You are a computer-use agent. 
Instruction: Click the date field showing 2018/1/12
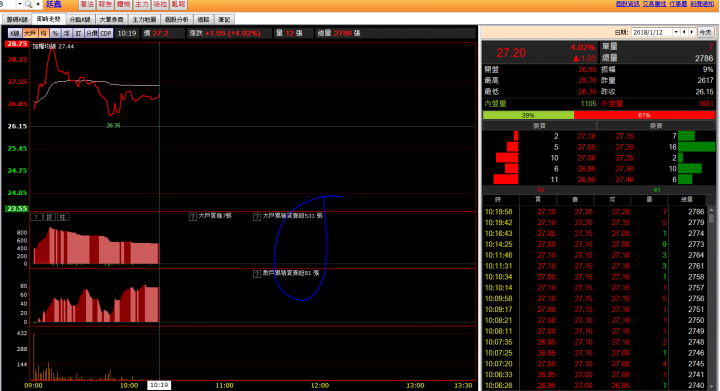coord(652,32)
